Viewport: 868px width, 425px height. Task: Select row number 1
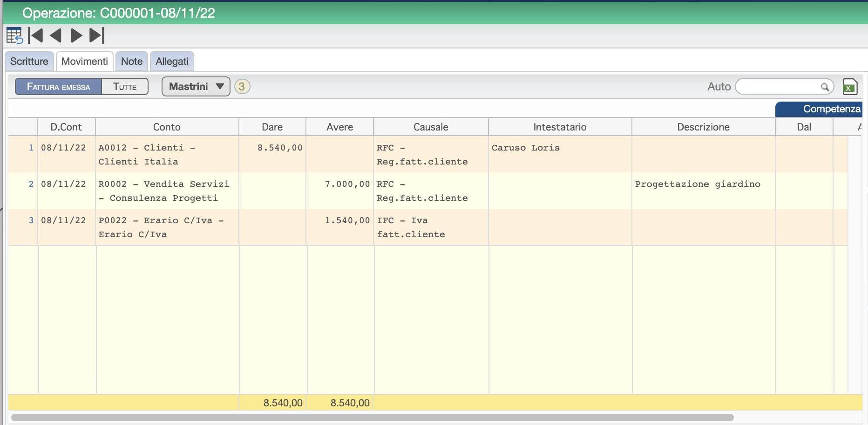[x=31, y=148]
